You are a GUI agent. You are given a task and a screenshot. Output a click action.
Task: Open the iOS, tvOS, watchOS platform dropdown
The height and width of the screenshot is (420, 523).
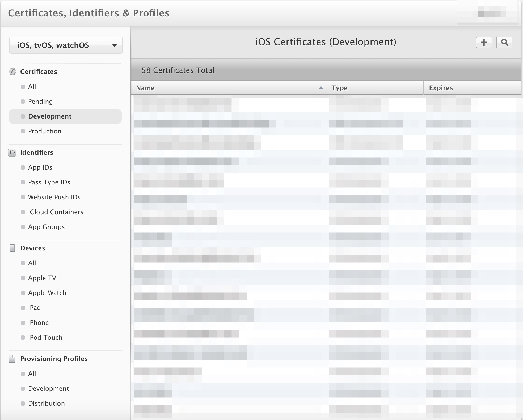click(x=66, y=45)
